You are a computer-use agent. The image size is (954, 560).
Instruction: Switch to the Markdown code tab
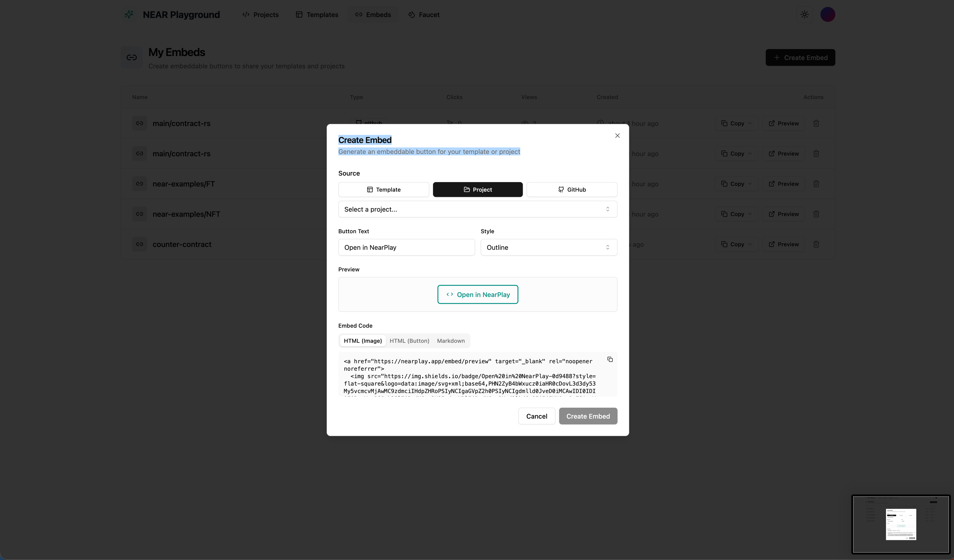point(450,341)
